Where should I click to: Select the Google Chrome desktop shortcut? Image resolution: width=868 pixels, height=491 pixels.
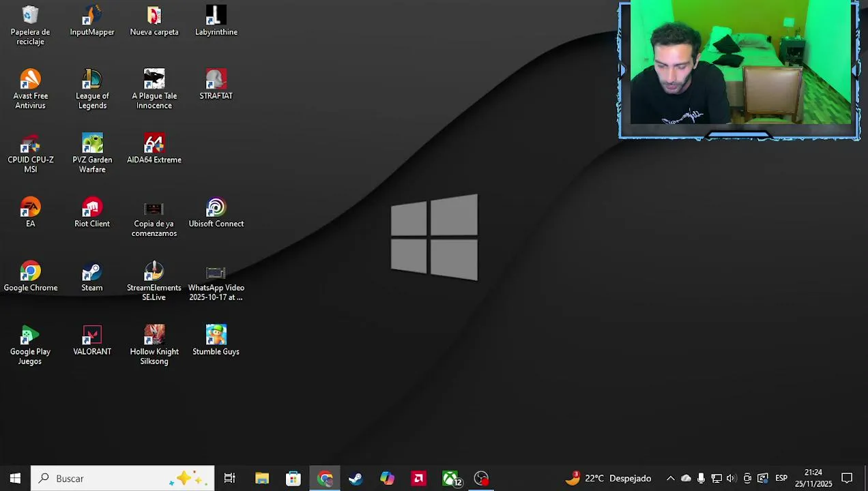30,276
